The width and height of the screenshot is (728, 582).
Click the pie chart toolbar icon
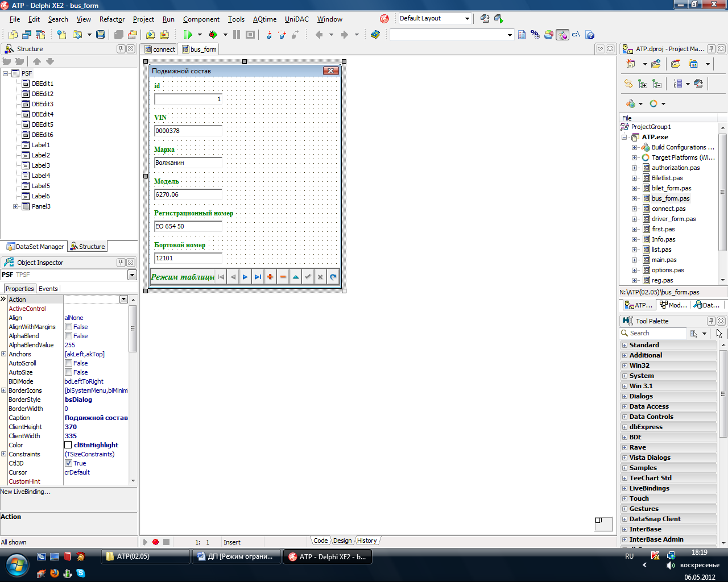(x=549, y=35)
